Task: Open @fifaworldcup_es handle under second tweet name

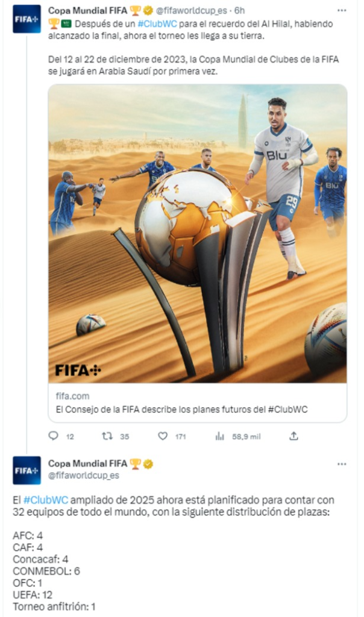Action: pos(83,475)
